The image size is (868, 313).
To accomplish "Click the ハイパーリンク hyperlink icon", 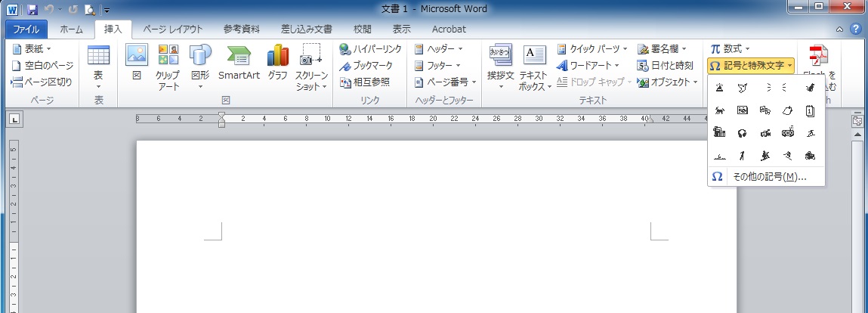I will [370, 48].
